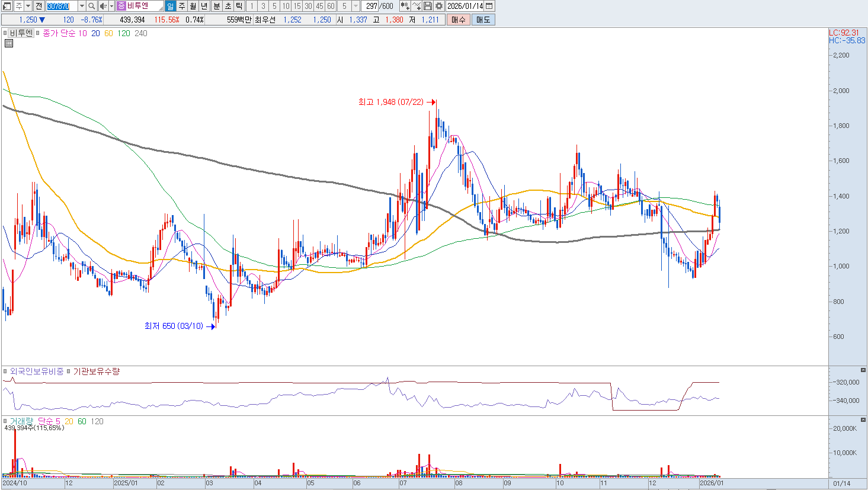
Task: Select the 틱 (tick) chart tab
Action: (239, 6)
